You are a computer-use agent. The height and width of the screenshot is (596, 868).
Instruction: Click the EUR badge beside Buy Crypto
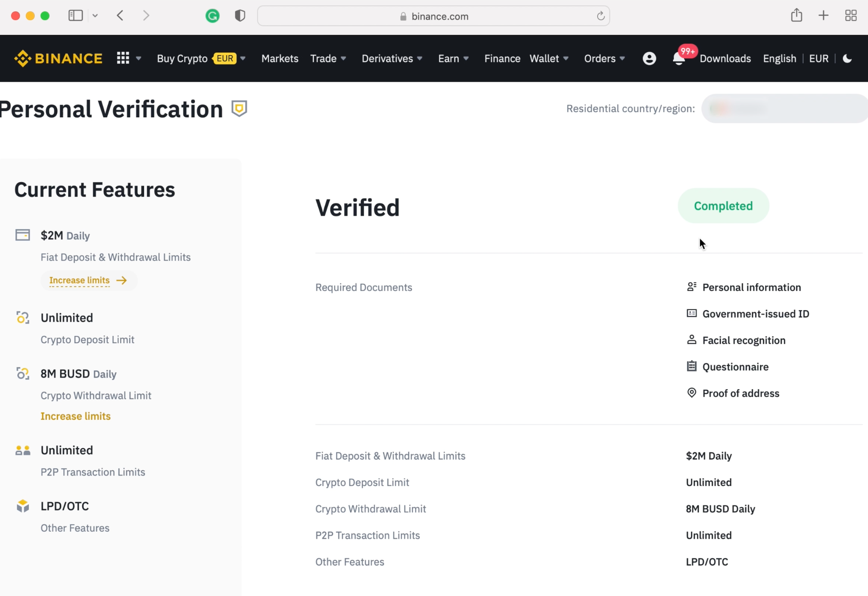tap(225, 58)
